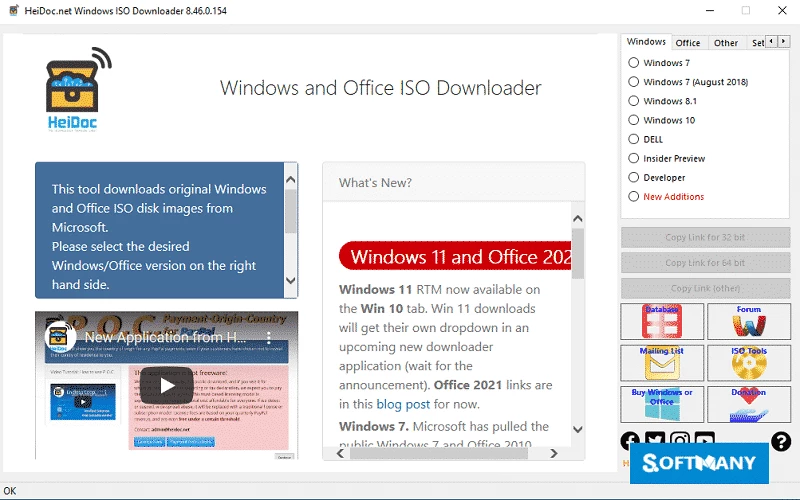
Task: Select the Windows 10 radio button
Action: (x=634, y=120)
